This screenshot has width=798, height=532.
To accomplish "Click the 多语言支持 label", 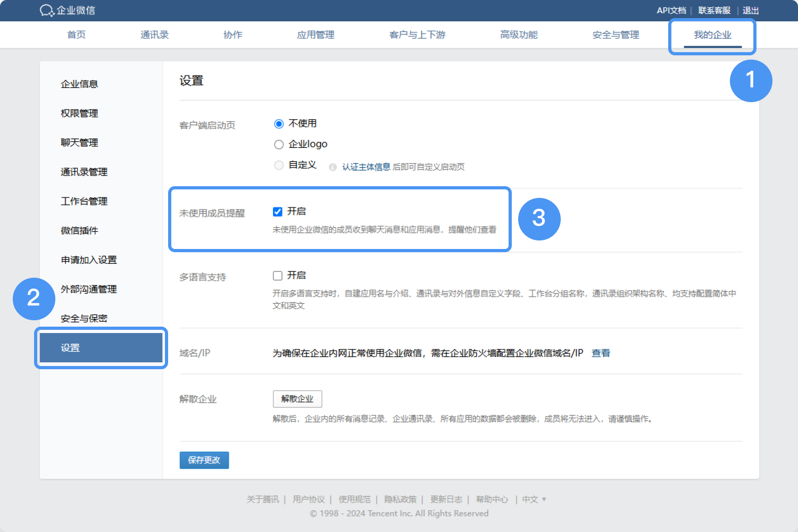I will (x=203, y=277).
